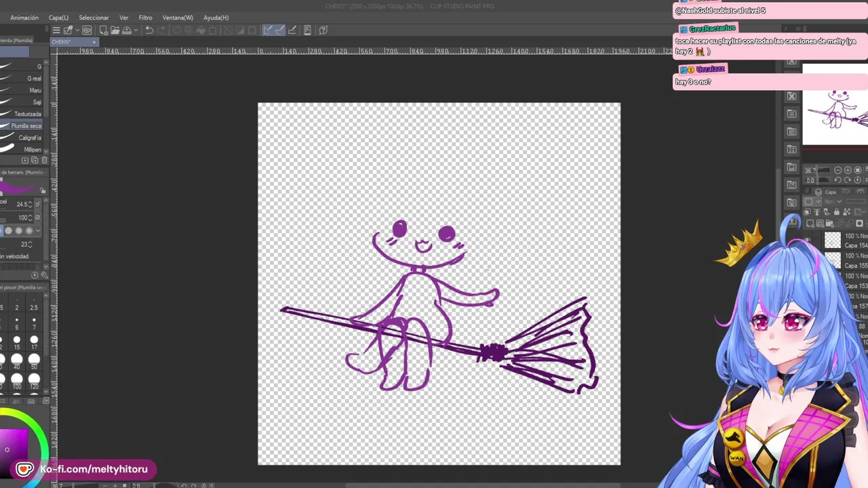Choose brush size preset 100
The height and width of the screenshot is (488, 868).
pyautogui.click(x=16, y=382)
